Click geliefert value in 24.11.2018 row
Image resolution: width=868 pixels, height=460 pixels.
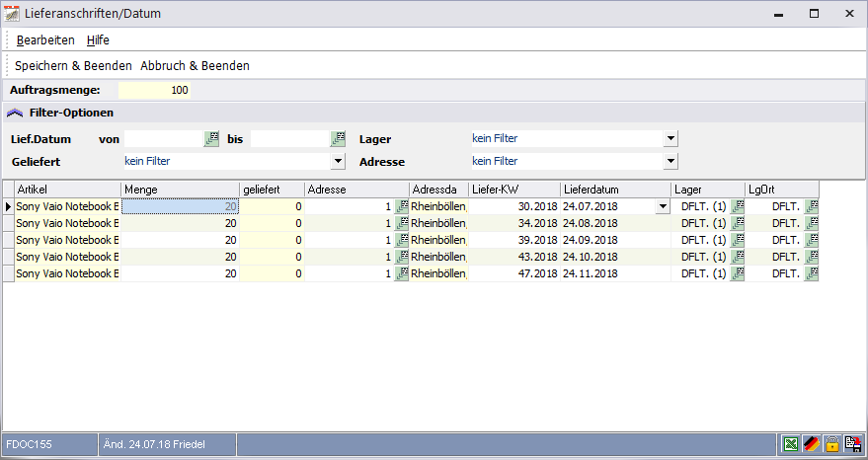[x=272, y=273]
